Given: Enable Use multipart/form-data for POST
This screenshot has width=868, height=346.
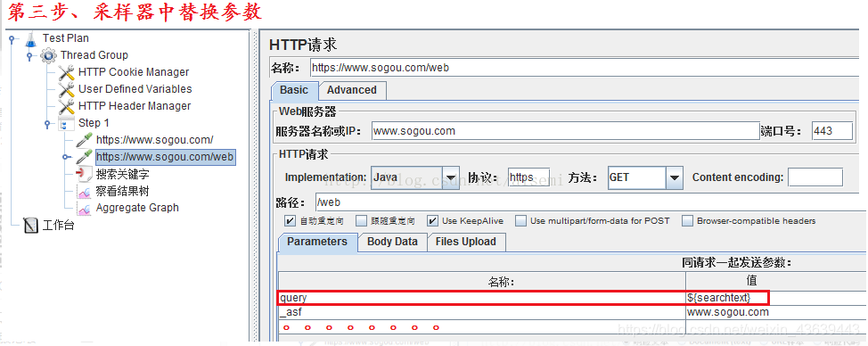Looking at the screenshot, I should pos(520,221).
